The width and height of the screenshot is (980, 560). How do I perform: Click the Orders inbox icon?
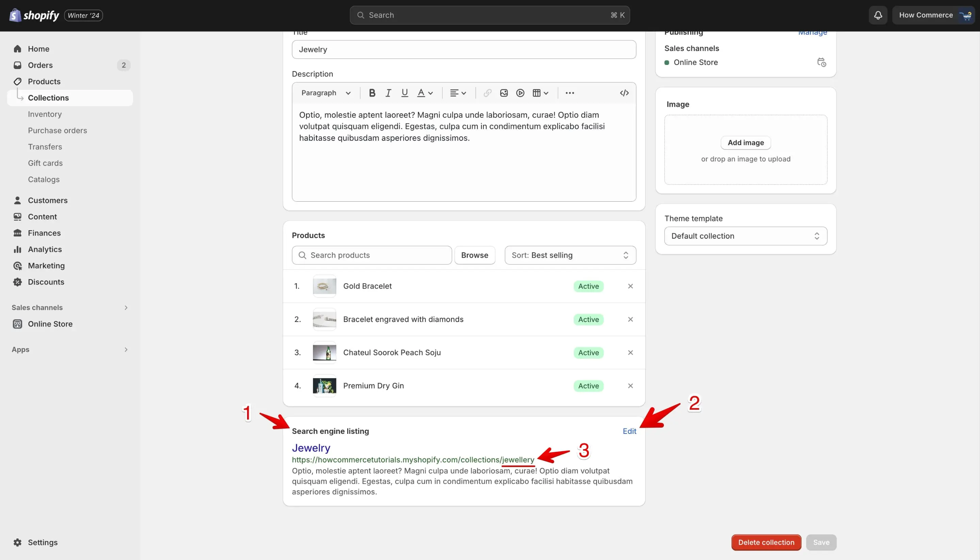[17, 65]
